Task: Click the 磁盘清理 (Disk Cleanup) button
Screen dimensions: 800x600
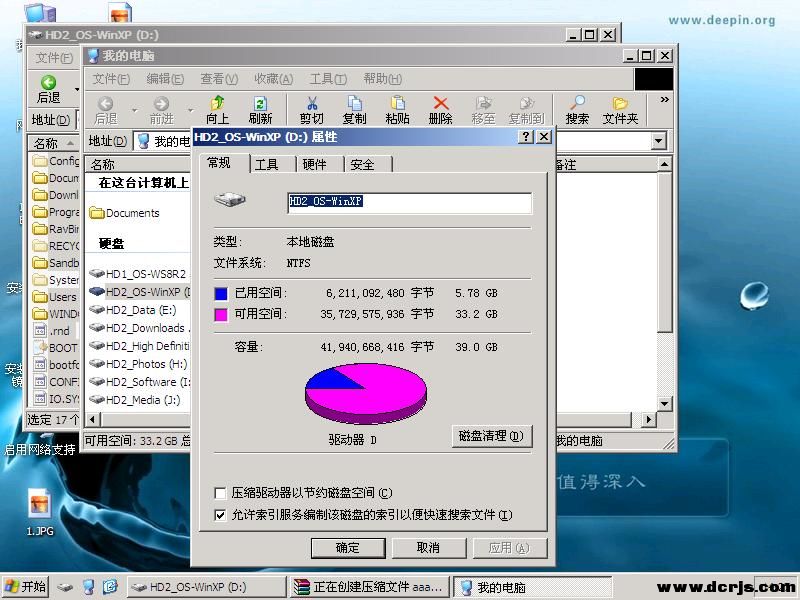Action: click(x=491, y=436)
